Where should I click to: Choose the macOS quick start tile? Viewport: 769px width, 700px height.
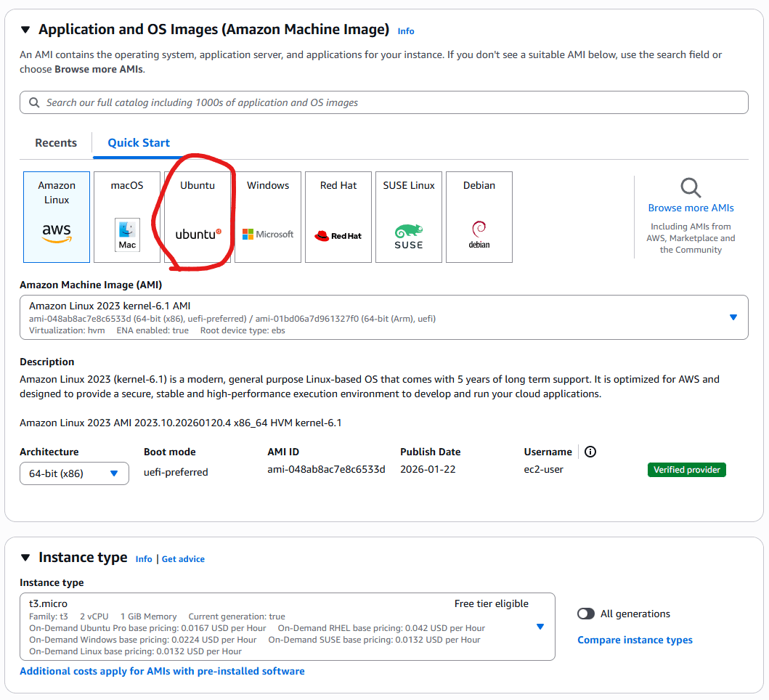127,217
